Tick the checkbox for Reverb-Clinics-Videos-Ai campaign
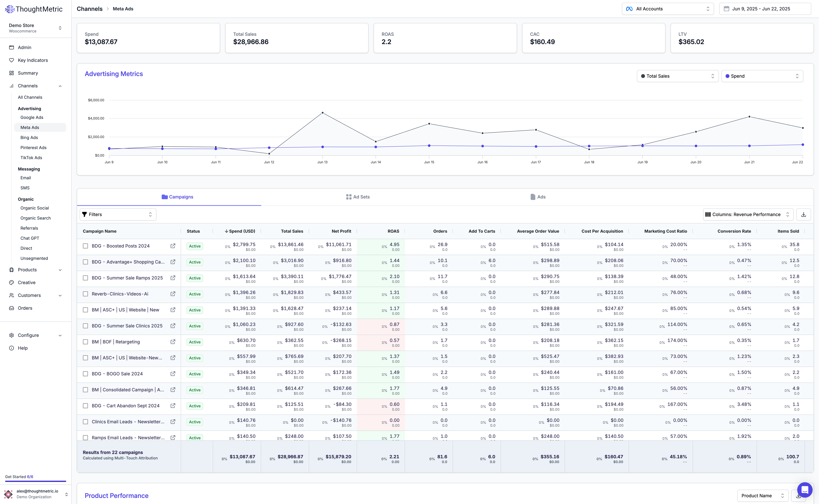819x504 pixels. pyautogui.click(x=85, y=294)
